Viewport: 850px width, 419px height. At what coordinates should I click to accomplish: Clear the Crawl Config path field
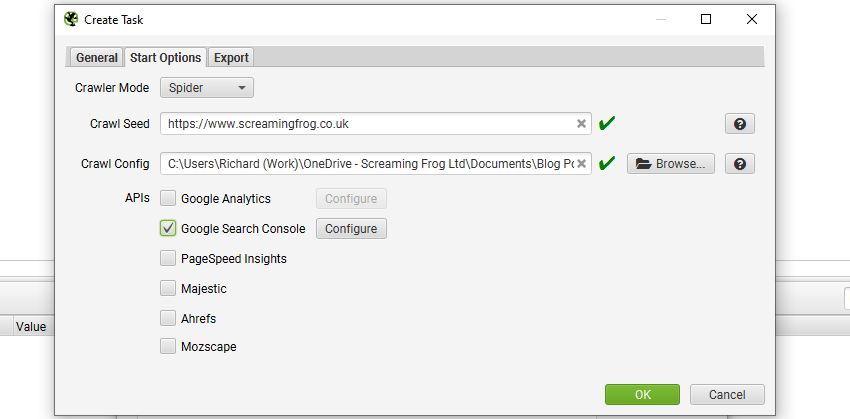(x=581, y=163)
